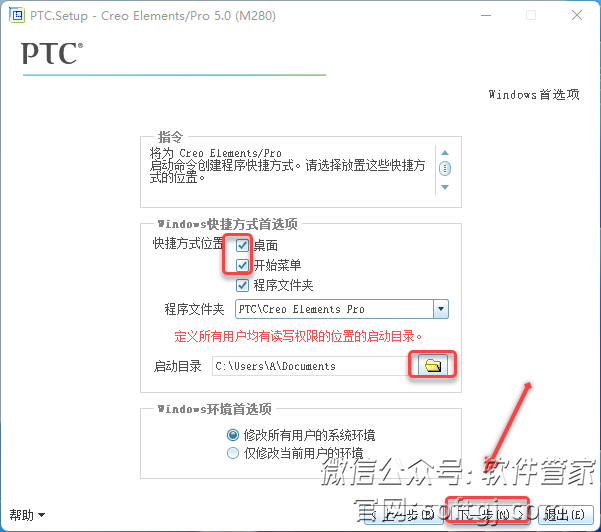Toggle the 程序文件夹 program folder checkbox
This screenshot has width=601, height=532.
point(242,285)
